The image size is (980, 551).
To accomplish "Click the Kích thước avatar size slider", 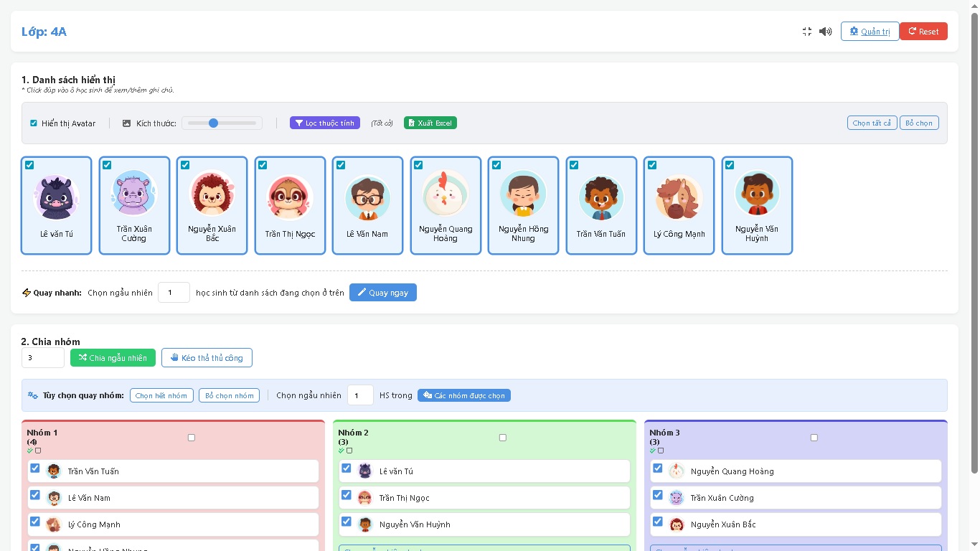I will pyautogui.click(x=222, y=123).
